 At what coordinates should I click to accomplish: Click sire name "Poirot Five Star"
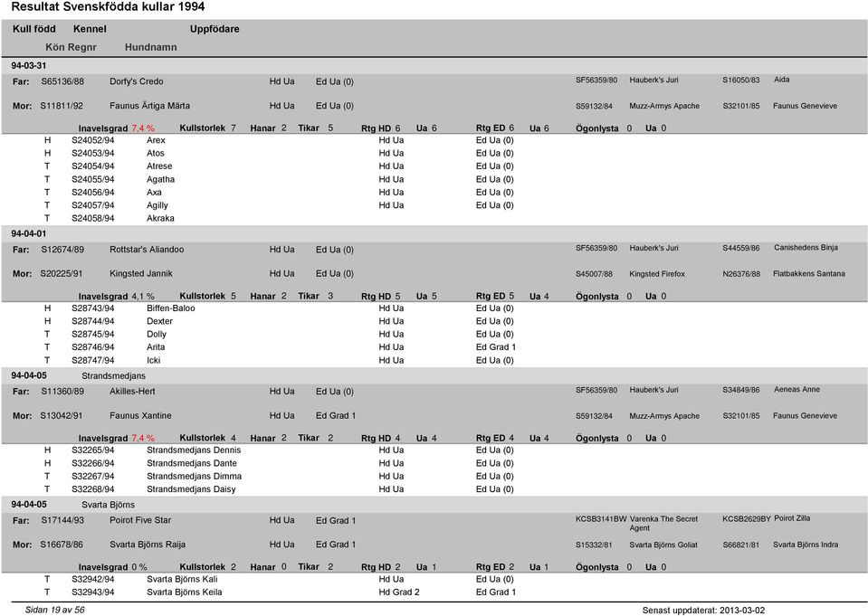pyautogui.click(x=140, y=520)
